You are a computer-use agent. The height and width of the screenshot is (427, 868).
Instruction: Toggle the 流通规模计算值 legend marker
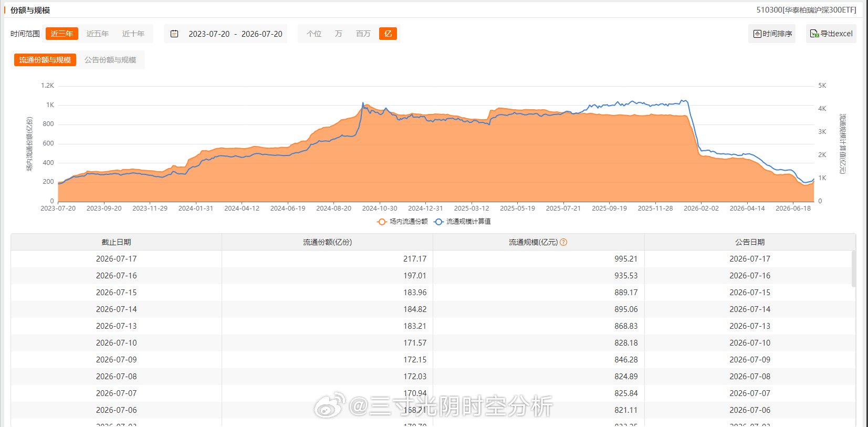[x=438, y=222]
